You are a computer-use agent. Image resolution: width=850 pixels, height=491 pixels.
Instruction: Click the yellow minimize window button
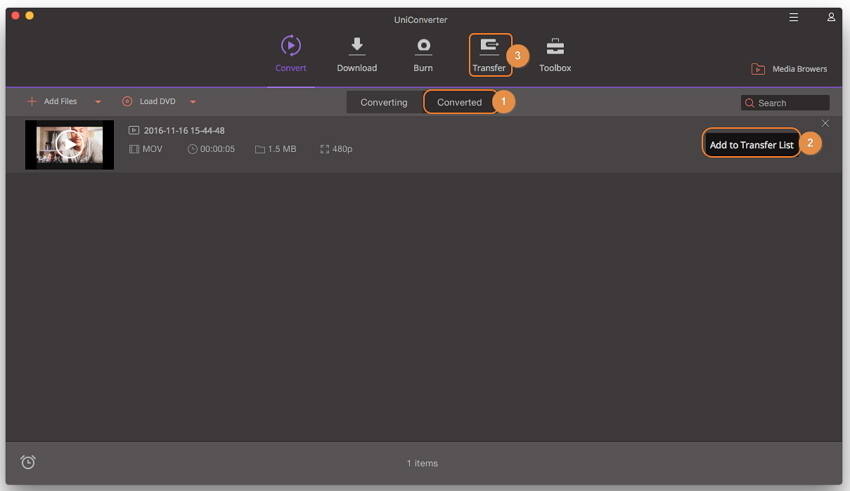(x=30, y=16)
